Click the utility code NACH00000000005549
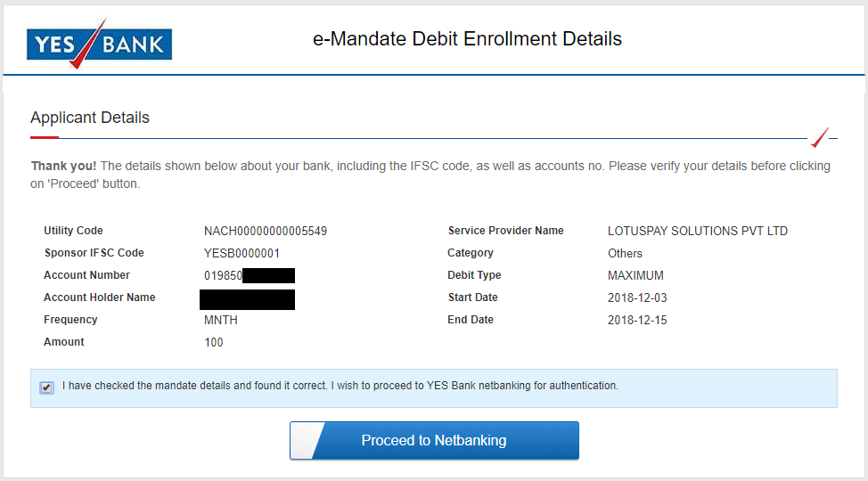Screen dimensions: 868x481 (x=266, y=231)
